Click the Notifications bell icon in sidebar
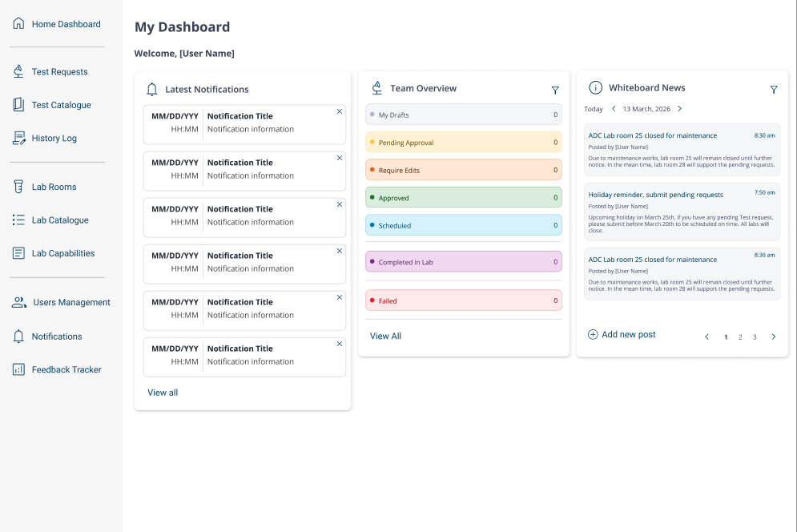 click(x=18, y=337)
